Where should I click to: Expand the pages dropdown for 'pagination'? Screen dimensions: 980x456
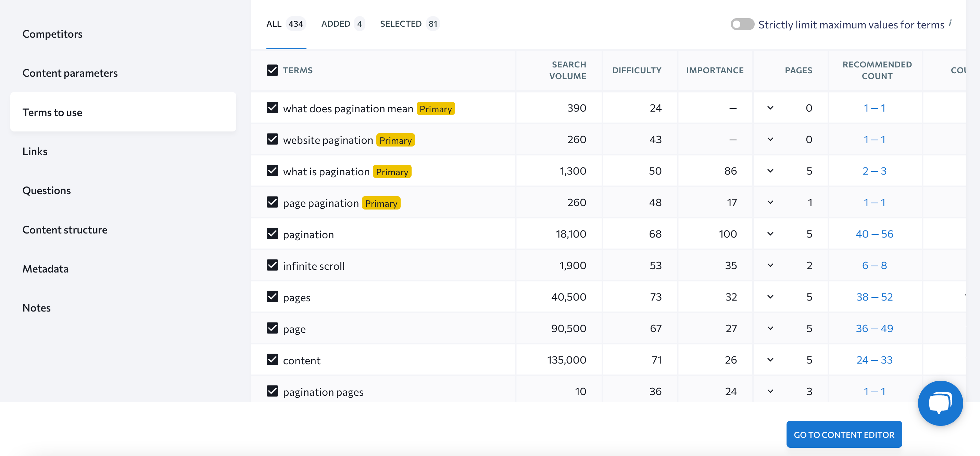[770, 233]
